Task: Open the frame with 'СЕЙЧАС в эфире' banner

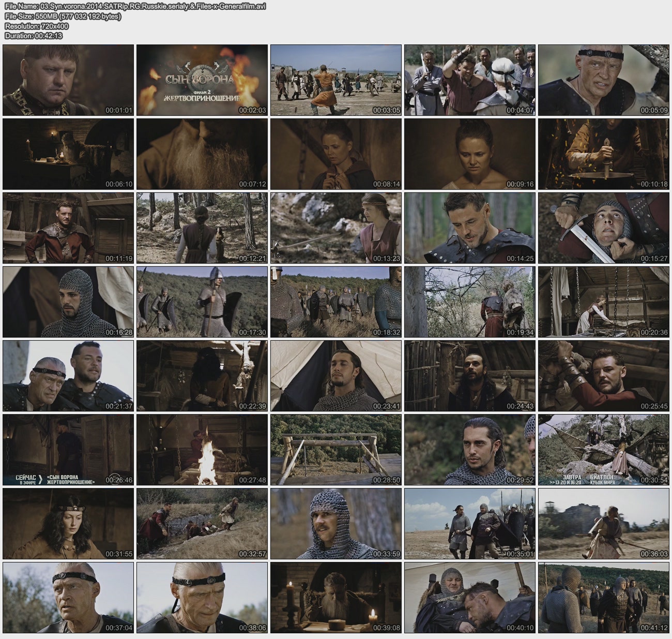Action: click(x=68, y=450)
